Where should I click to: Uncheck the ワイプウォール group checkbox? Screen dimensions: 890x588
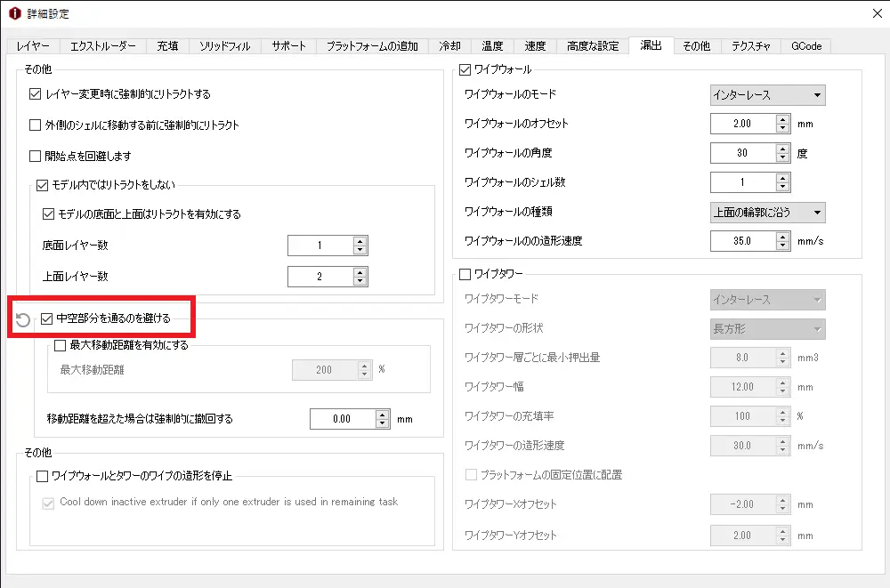pos(465,69)
